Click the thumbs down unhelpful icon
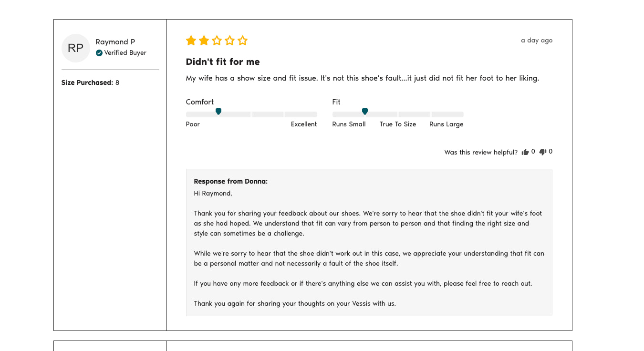This screenshot has height=351, width=644. (x=542, y=152)
